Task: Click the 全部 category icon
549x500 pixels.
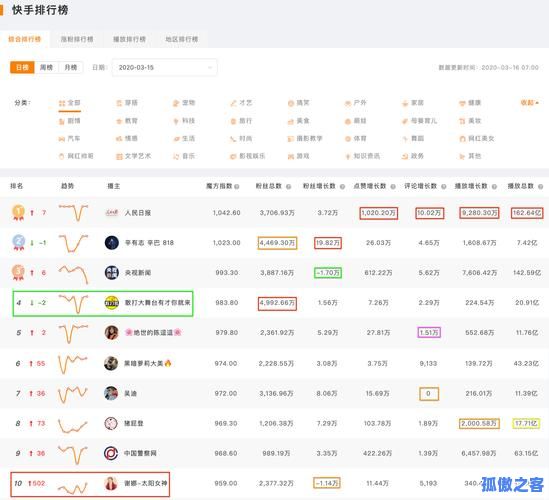Action: click(62, 103)
